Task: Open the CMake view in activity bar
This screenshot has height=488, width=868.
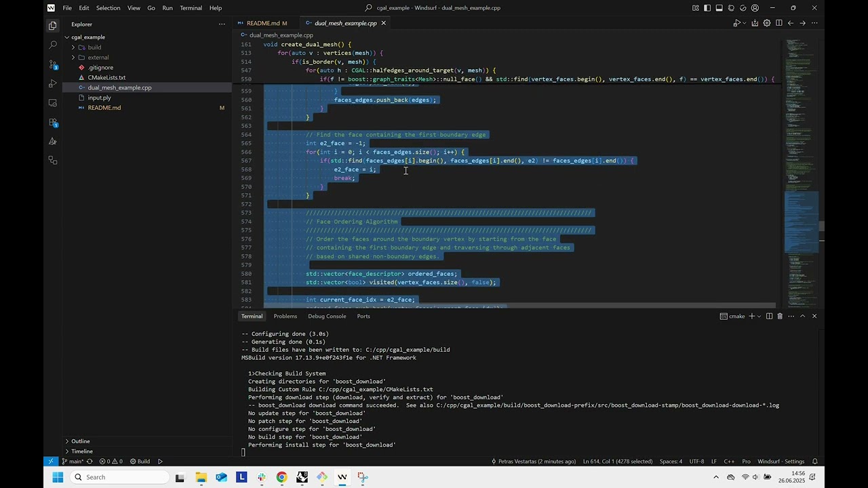Action: [53, 142]
